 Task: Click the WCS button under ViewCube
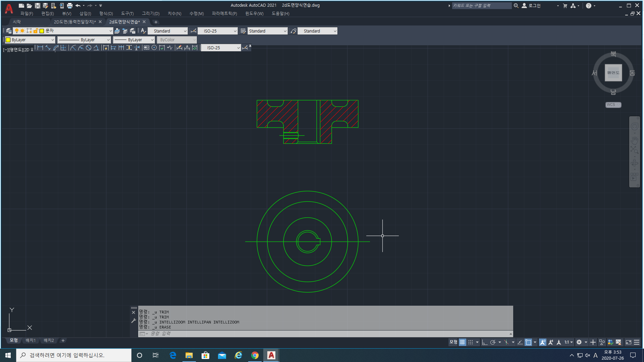(x=613, y=105)
